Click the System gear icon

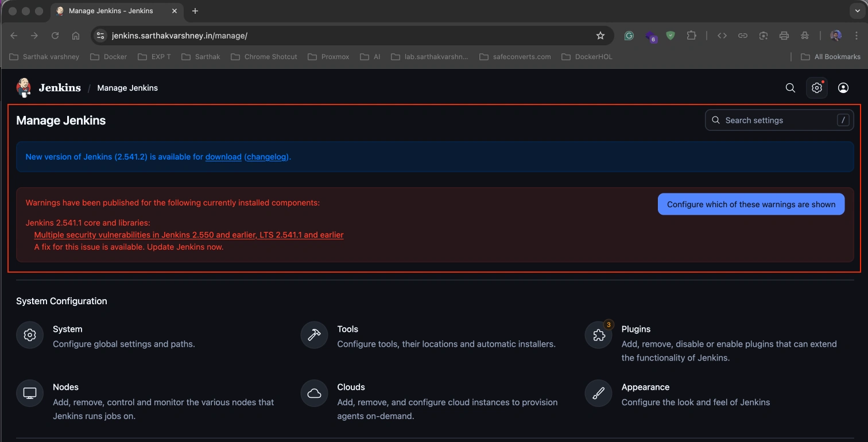click(30, 335)
